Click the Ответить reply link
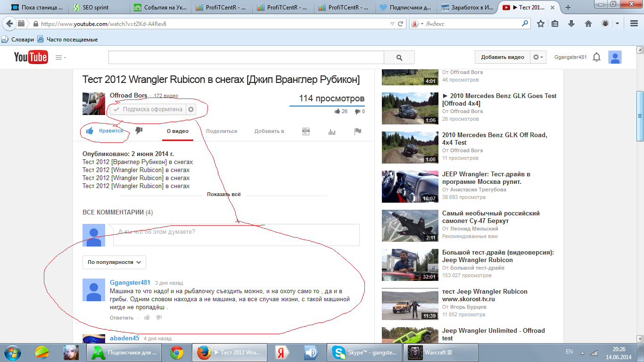The height and width of the screenshot is (362, 644). click(x=122, y=318)
